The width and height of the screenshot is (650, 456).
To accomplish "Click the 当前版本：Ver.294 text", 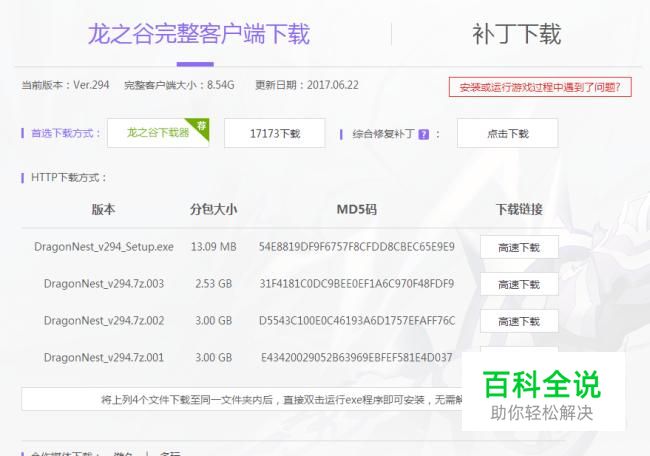I will (x=65, y=85).
